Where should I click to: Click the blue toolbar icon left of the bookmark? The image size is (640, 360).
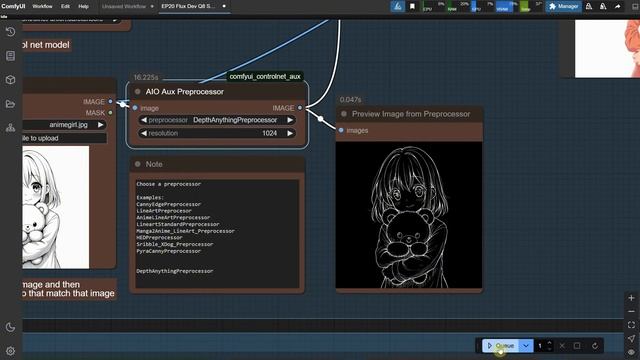398,7
